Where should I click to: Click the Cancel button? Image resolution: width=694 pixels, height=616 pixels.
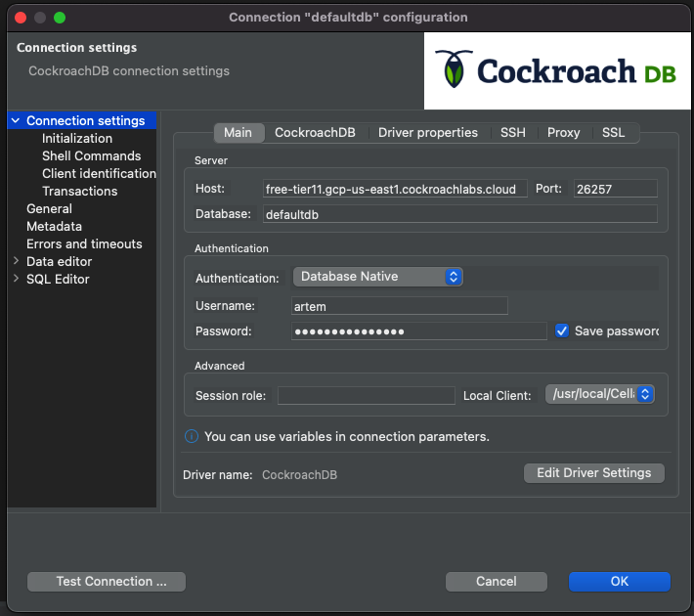(497, 582)
